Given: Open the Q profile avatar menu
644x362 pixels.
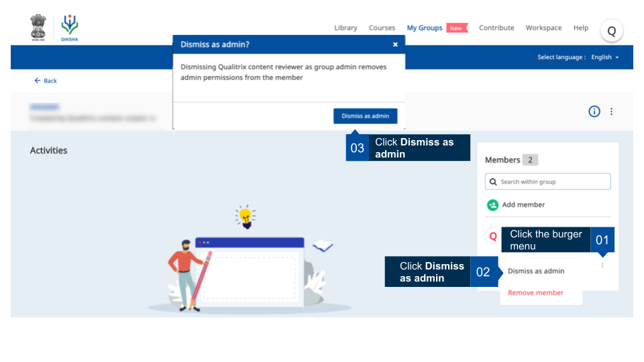Looking at the screenshot, I should pyautogui.click(x=611, y=30).
